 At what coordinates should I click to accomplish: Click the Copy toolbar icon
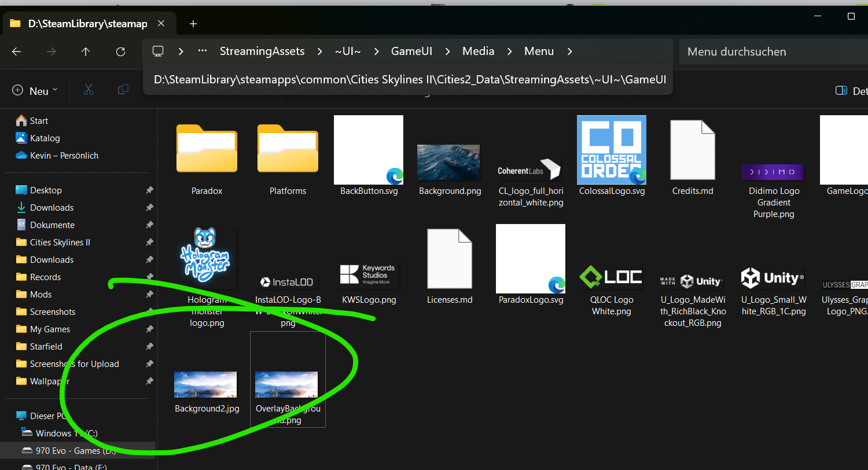pos(123,90)
